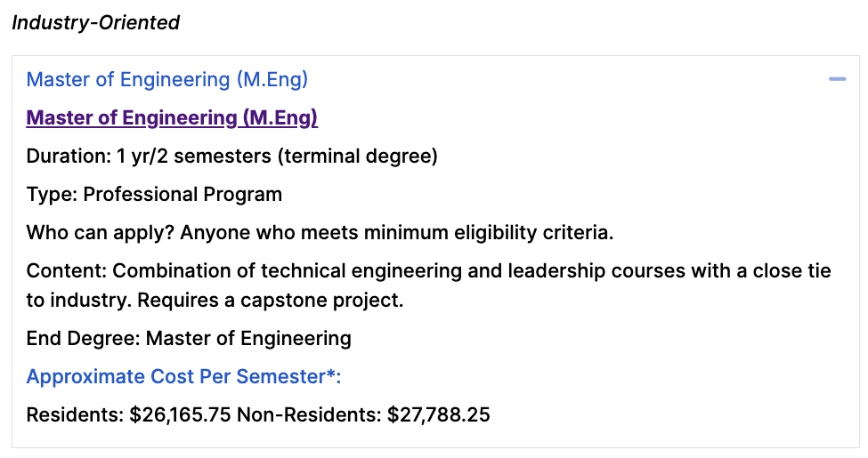Click the 'Who can apply?' question

(x=101, y=233)
